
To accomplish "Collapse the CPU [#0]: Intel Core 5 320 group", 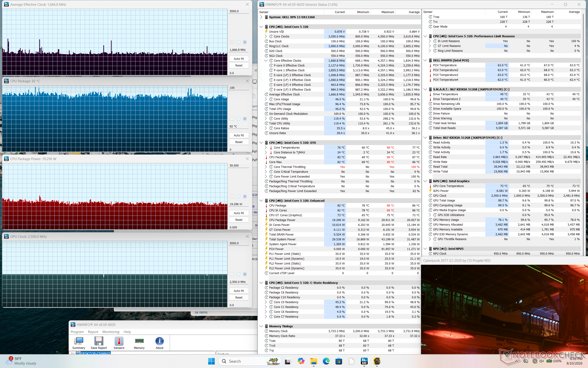I will (x=261, y=27).
